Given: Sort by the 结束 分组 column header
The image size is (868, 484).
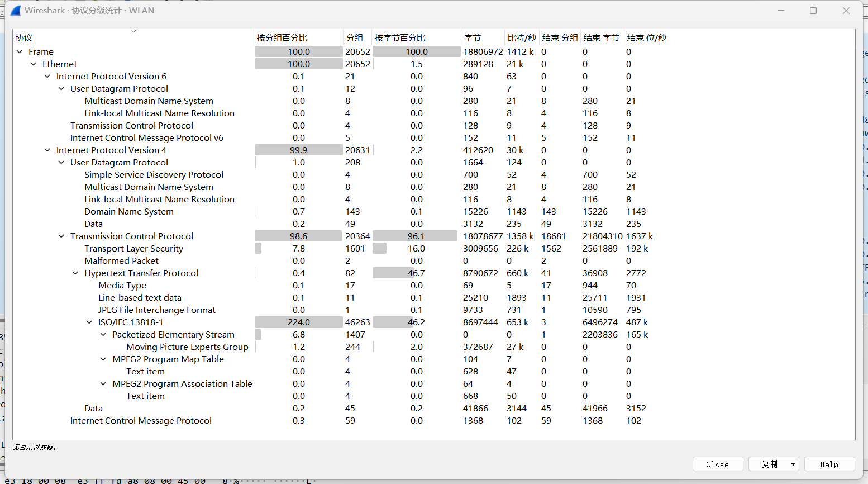Looking at the screenshot, I should [560, 37].
